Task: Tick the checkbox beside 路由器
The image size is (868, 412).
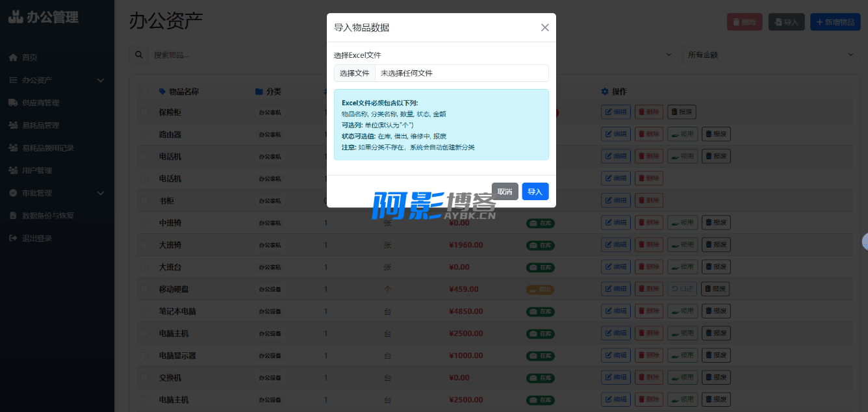Action: [144, 135]
